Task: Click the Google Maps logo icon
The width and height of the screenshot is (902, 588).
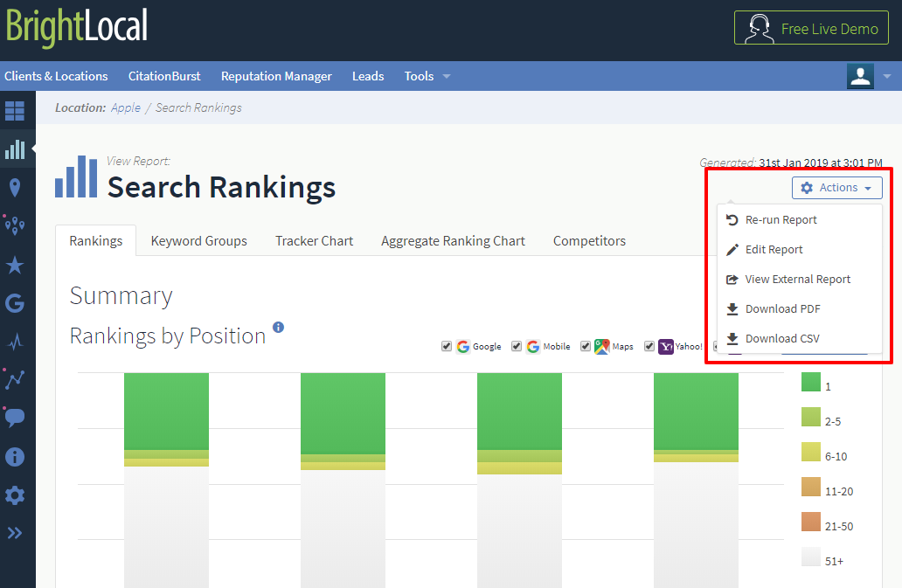Action: (x=601, y=347)
